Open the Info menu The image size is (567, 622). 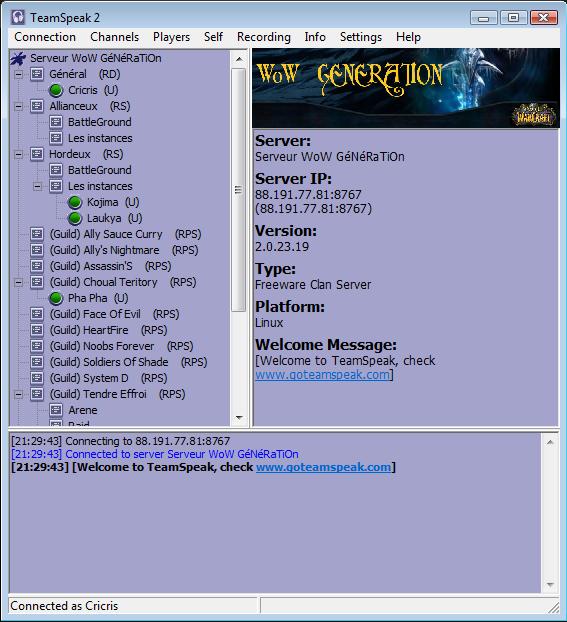(x=315, y=37)
